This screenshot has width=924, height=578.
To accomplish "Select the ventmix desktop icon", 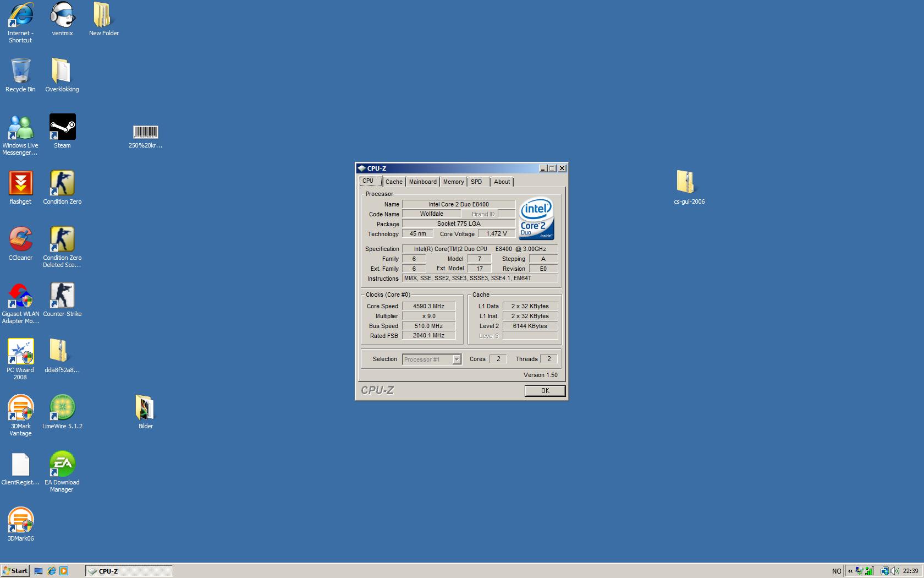I will click(62, 19).
